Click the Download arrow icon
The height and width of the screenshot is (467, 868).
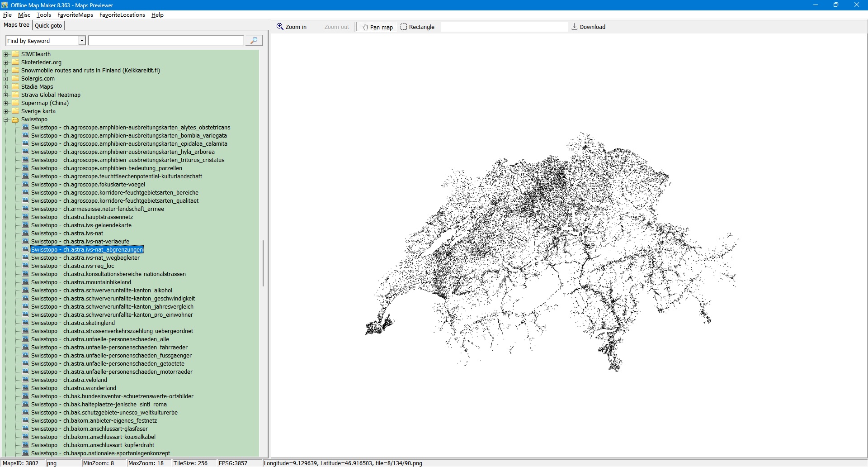pos(574,27)
